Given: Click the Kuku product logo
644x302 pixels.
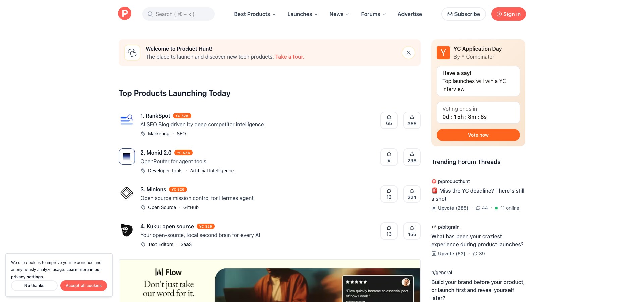Looking at the screenshot, I should pos(127,230).
